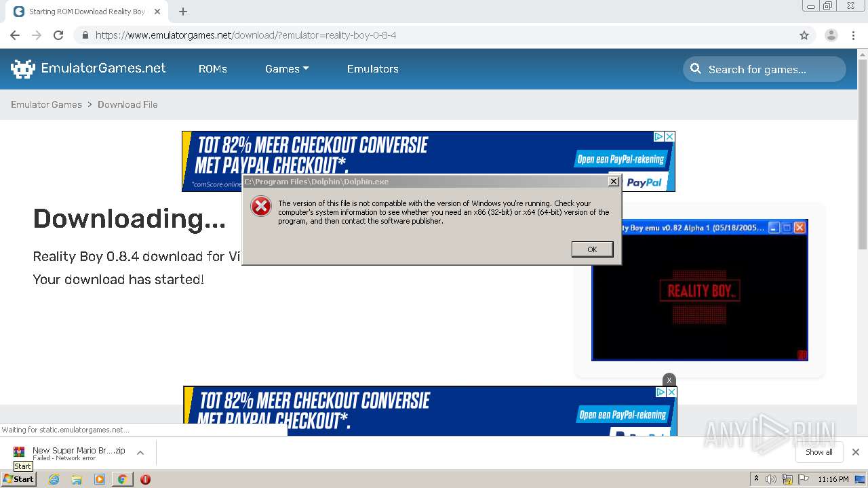Show hidden system tray icons
Screen dimensions: 868x488
click(x=756, y=479)
